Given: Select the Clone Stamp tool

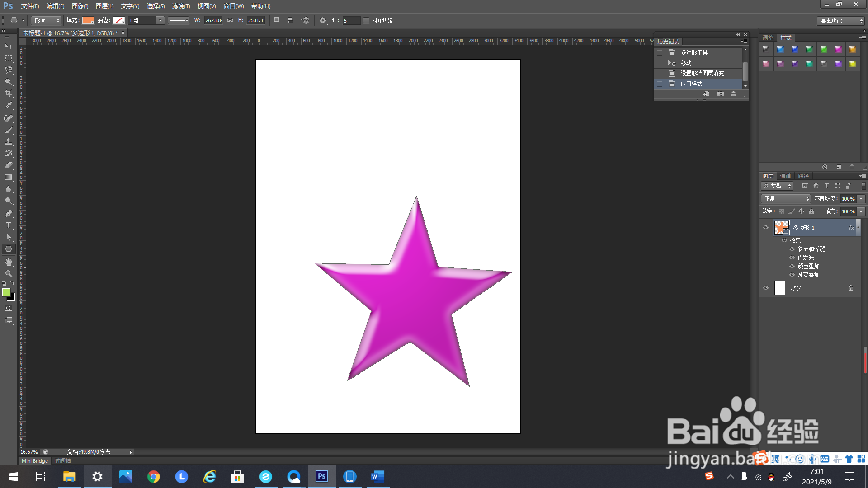Looking at the screenshot, I should coord(9,142).
